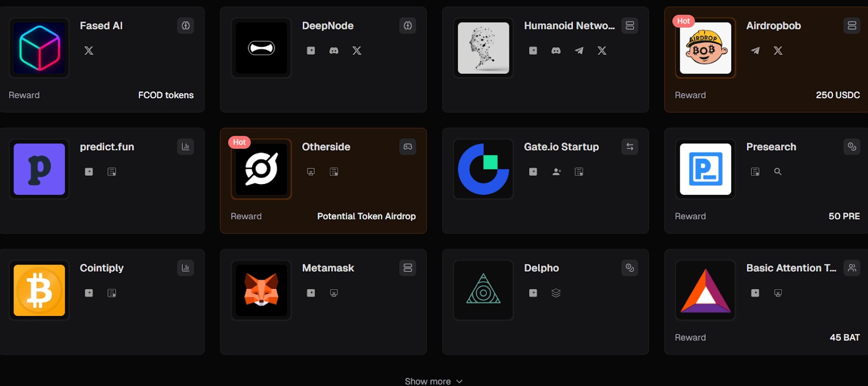The width and height of the screenshot is (868, 386).
Task: Open the Otherside logo thumbnail
Action: tap(261, 169)
